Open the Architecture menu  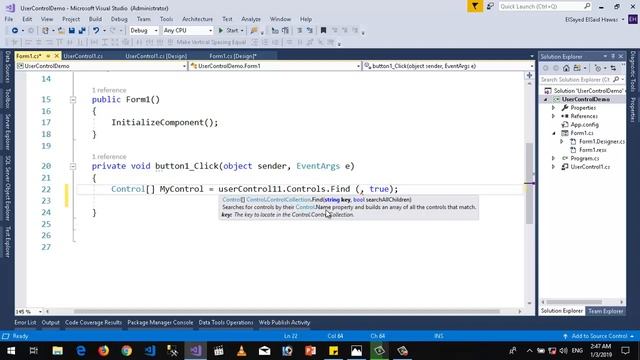click(x=197, y=19)
